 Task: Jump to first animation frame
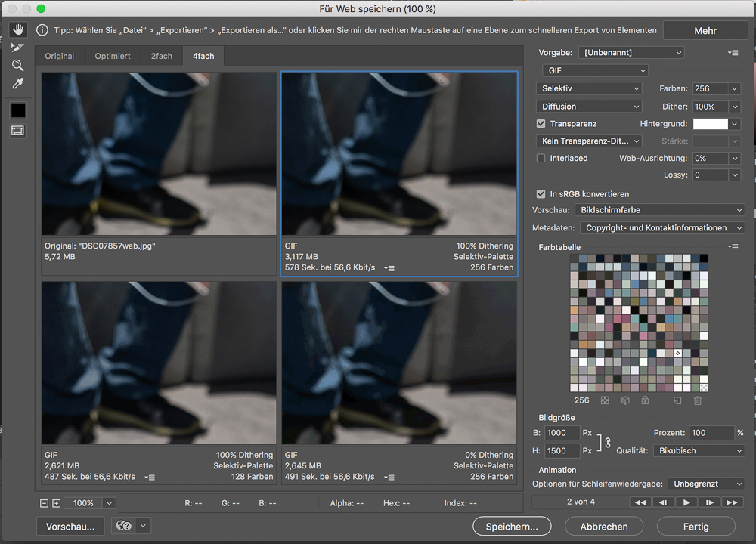pyautogui.click(x=640, y=502)
